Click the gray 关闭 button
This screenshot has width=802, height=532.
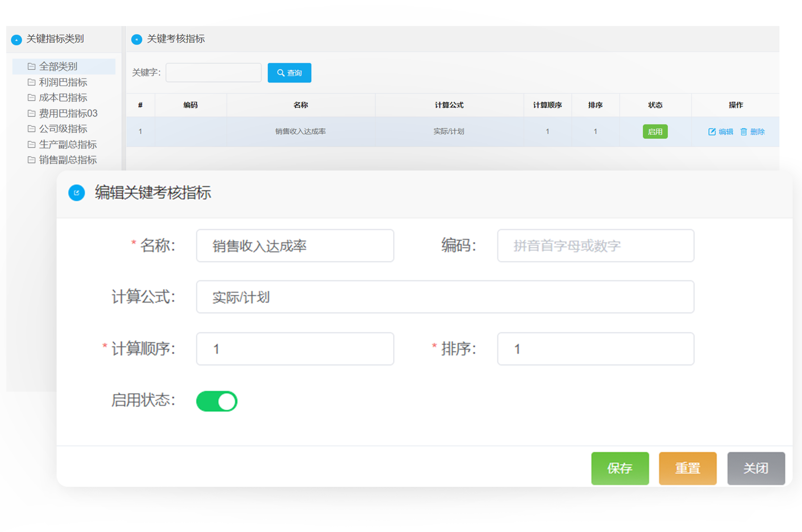756,468
